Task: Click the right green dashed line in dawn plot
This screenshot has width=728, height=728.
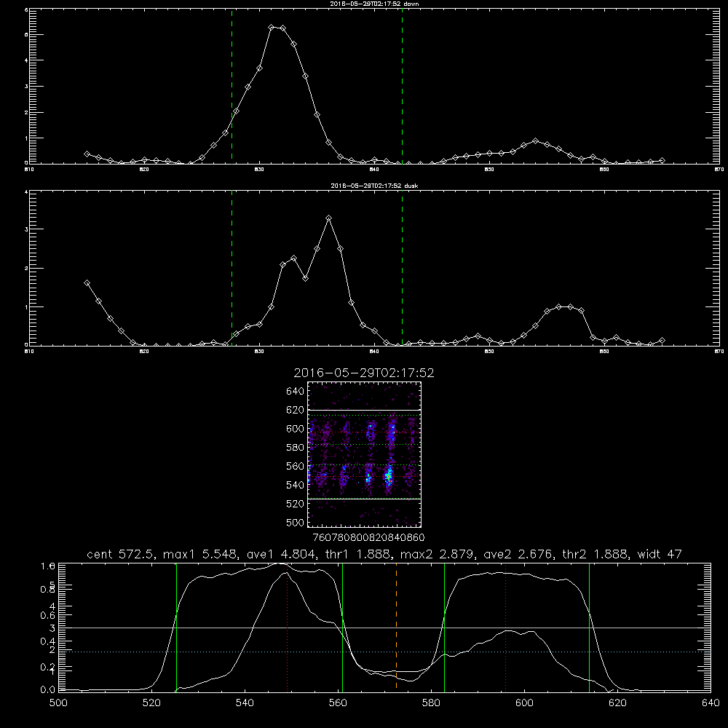Action: tap(402, 86)
